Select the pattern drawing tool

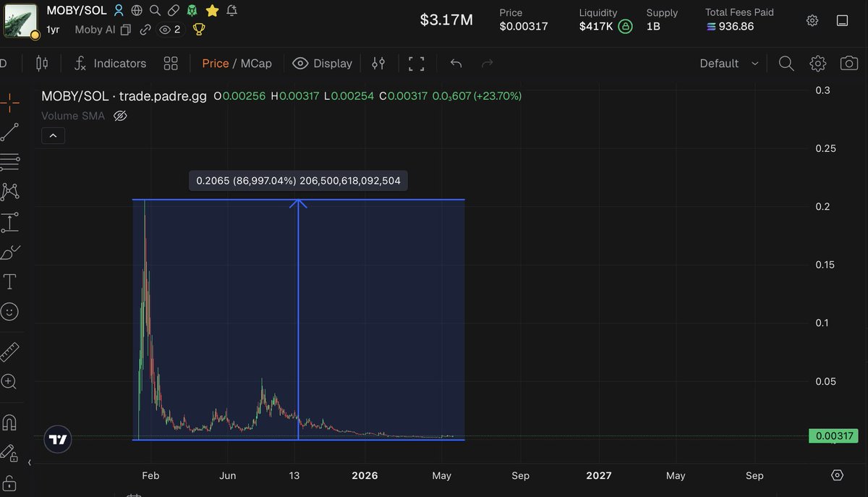click(x=9, y=192)
